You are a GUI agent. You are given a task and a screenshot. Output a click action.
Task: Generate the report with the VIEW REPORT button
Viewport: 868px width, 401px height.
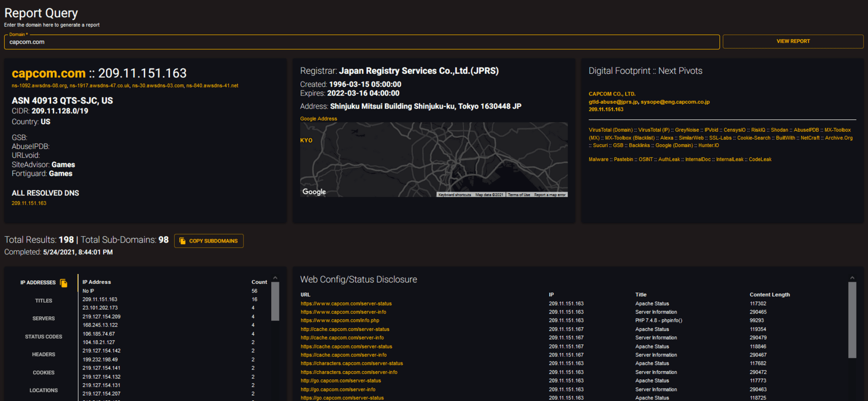793,41
